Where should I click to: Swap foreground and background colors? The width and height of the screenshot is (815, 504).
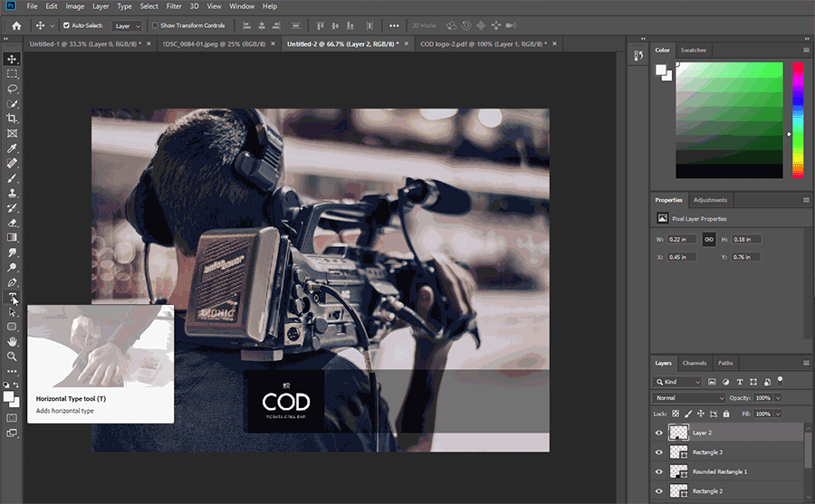[16, 385]
